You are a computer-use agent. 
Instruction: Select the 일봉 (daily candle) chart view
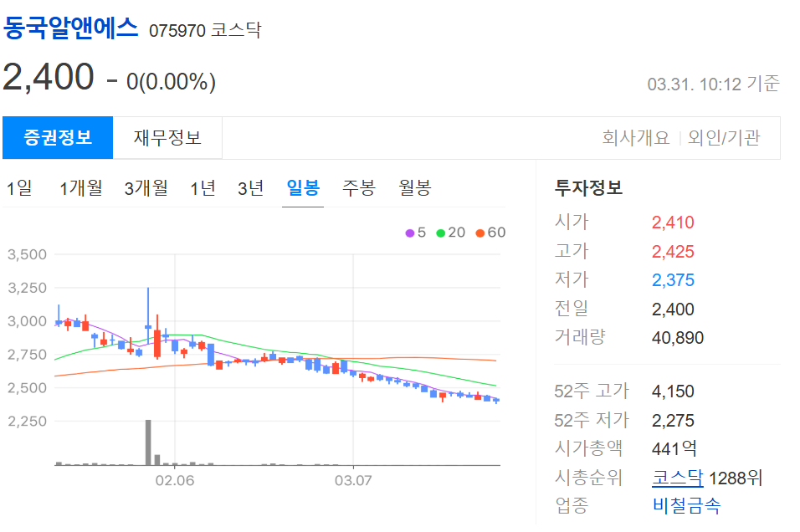point(305,188)
